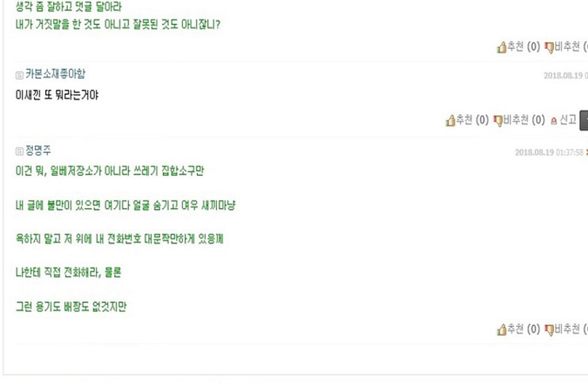Click thumbs-up 추천 on the comment ending 아니잖니?
Screen dimensions: 588x384
[x=518, y=47]
